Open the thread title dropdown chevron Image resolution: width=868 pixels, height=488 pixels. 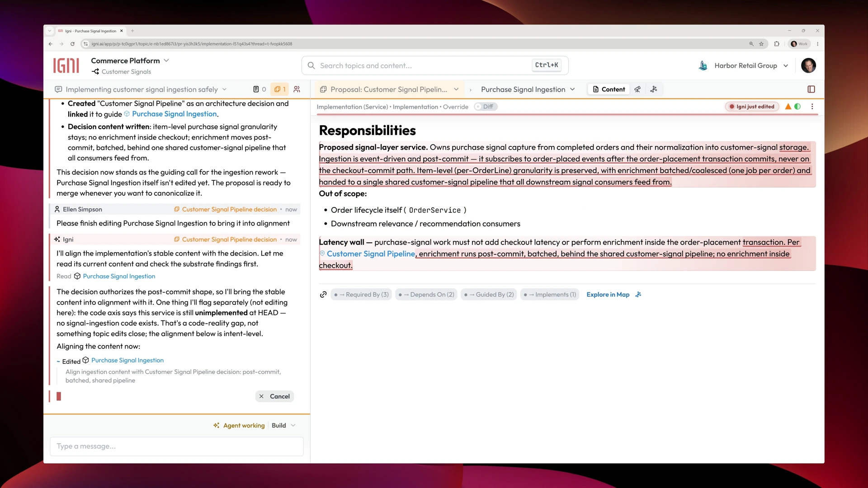224,89
